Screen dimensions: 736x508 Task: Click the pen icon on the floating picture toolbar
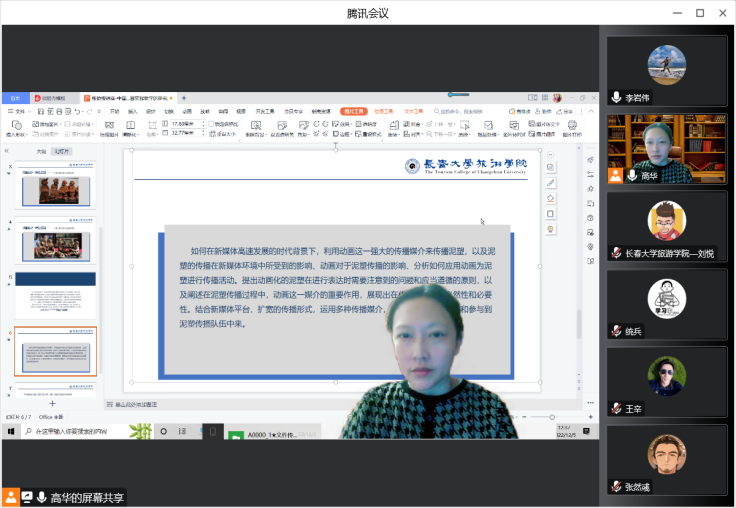tap(551, 183)
